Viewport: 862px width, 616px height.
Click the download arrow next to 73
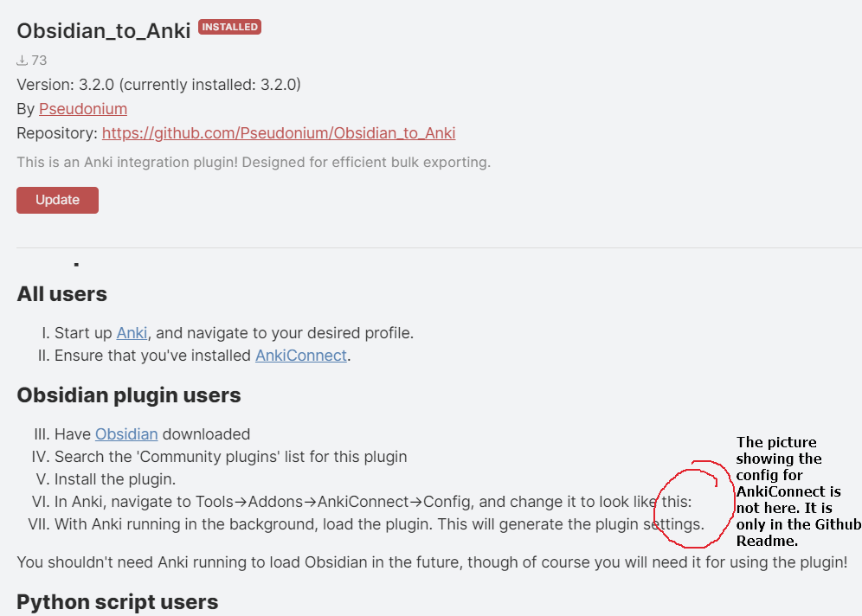(x=20, y=60)
